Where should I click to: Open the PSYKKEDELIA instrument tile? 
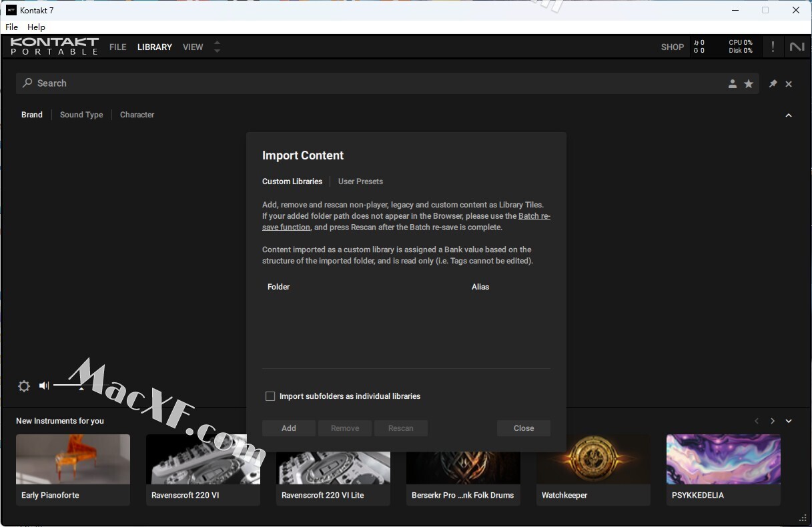click(x=723, y=470)
